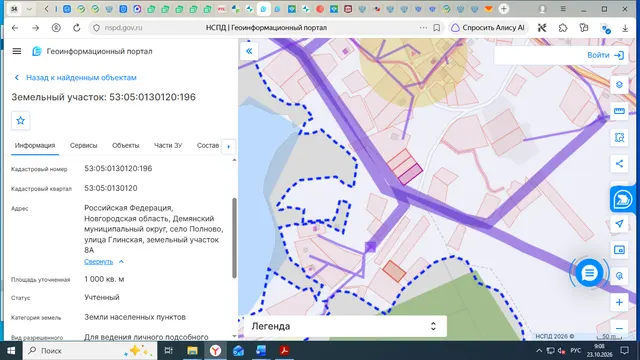Viewport: 640px width, 360px height.
Task: Open Windows Task View
Action: coord(168,351)
